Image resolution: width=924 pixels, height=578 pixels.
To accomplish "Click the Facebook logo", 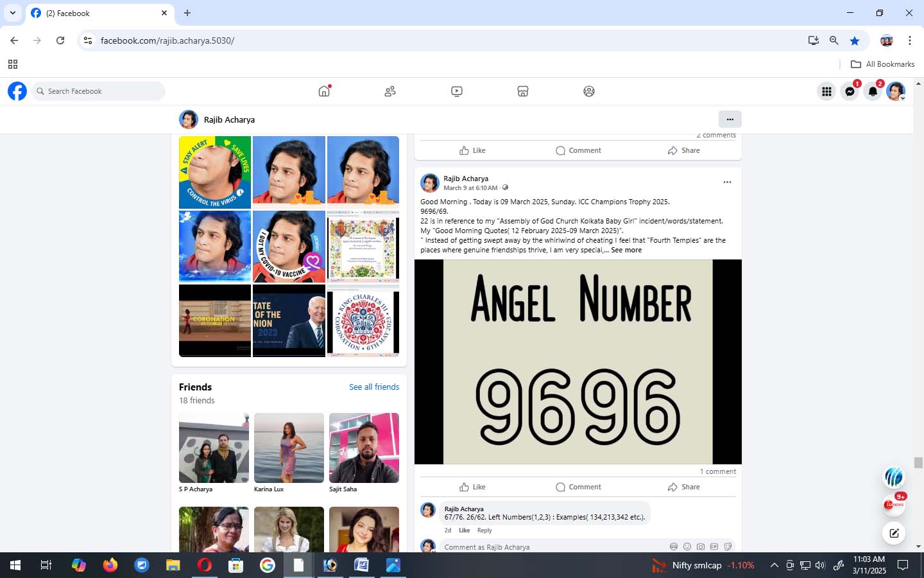I will pos(17,91).
